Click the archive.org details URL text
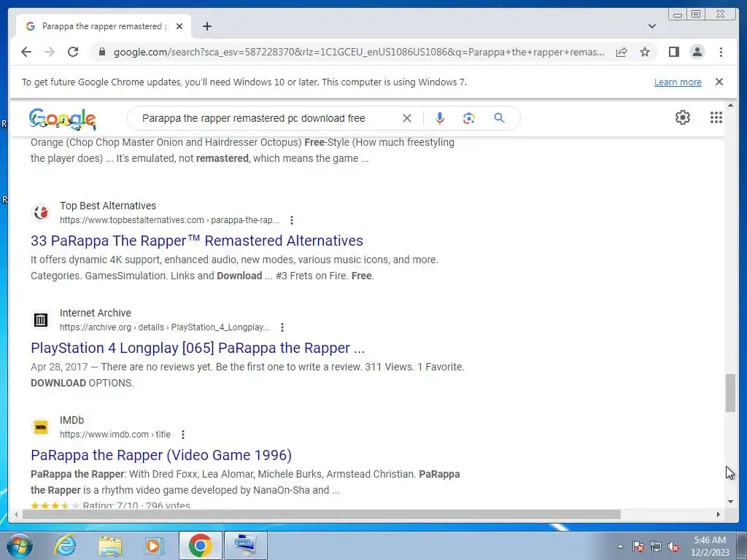 (164, 327)
